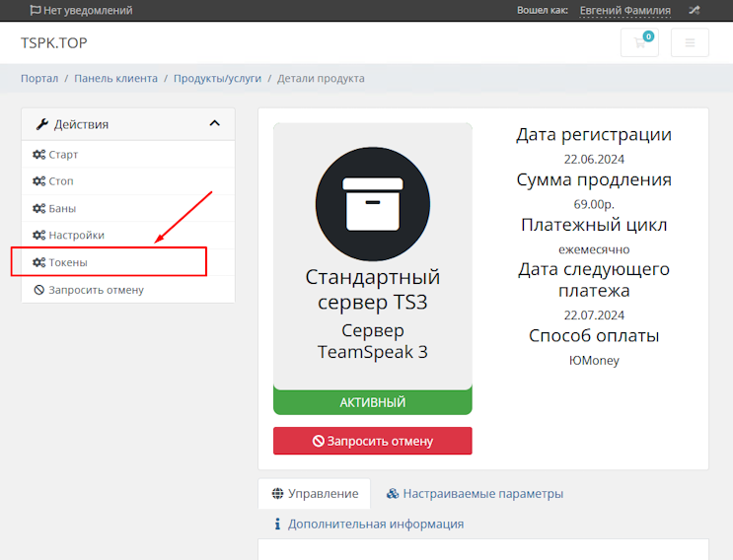Click gears icon beside Старт
The height and width of the screenshot is (560, 733).
38,154
